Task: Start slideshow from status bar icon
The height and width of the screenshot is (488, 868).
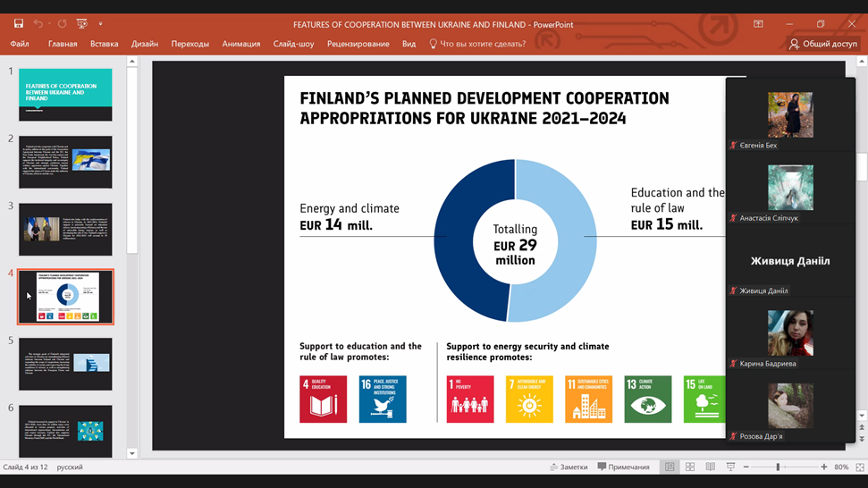Action: tap(730, 467)
